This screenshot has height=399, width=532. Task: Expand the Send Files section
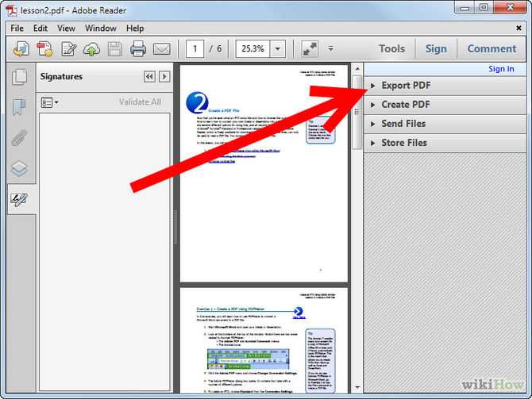click(445, 124)
